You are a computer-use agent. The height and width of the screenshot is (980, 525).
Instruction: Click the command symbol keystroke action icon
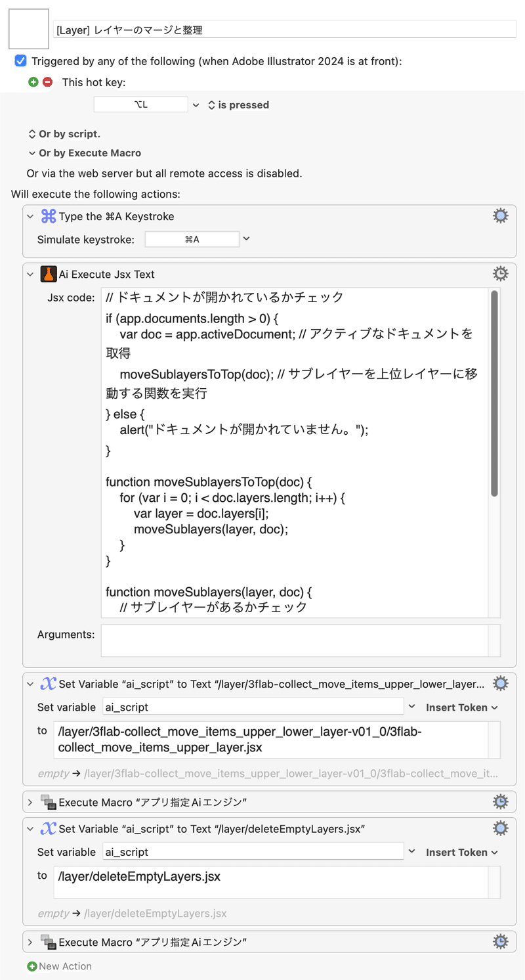point(49,216)
